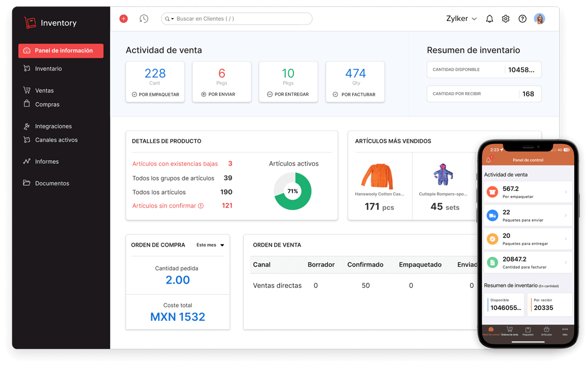Click the help question mark icon
The height and width of the screenshot is (366, 588).
522,18
